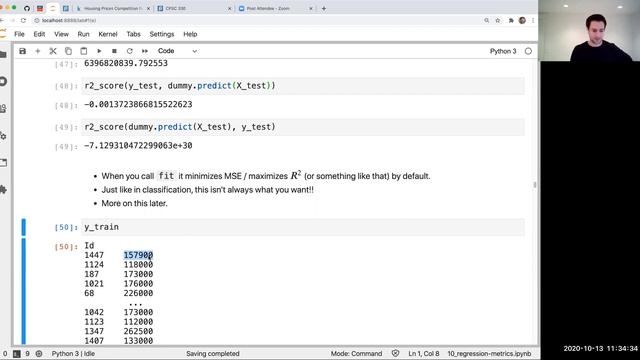Open the pinned GitHub browser tab
This screenshot has height=360, width=640.
(27, 8)
